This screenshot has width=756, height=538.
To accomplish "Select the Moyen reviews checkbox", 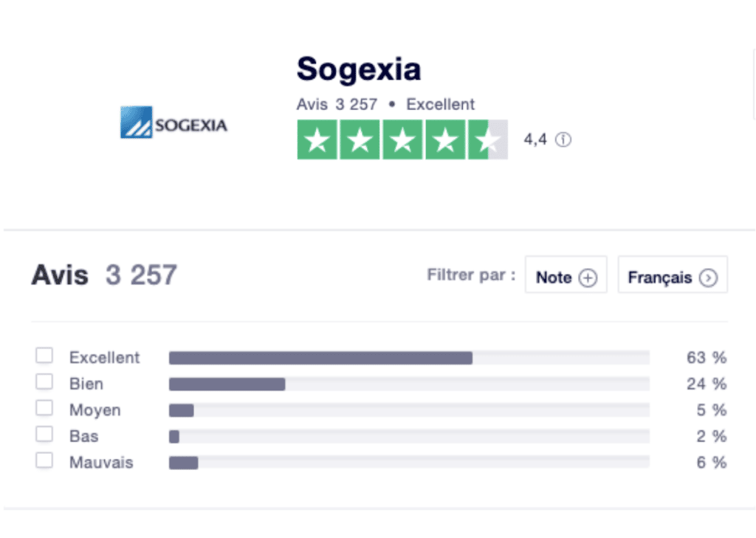I will (x=45, y=409).
